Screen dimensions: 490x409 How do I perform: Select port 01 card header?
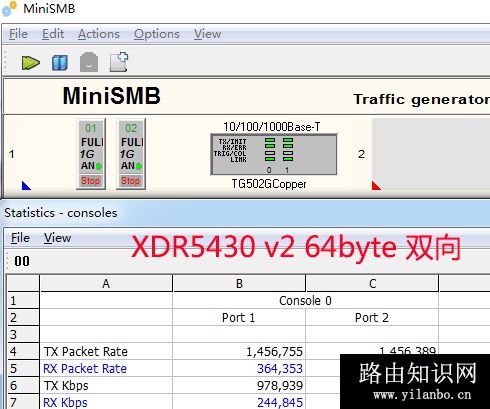[91, 128]
